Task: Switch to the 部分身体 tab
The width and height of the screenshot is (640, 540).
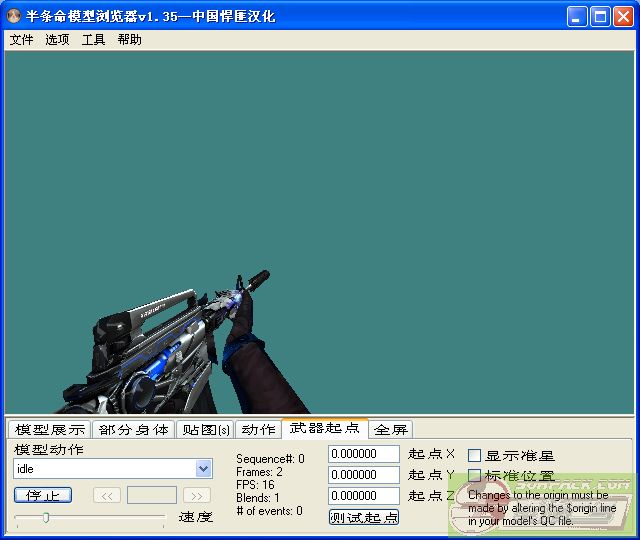Action: [134, 429]
